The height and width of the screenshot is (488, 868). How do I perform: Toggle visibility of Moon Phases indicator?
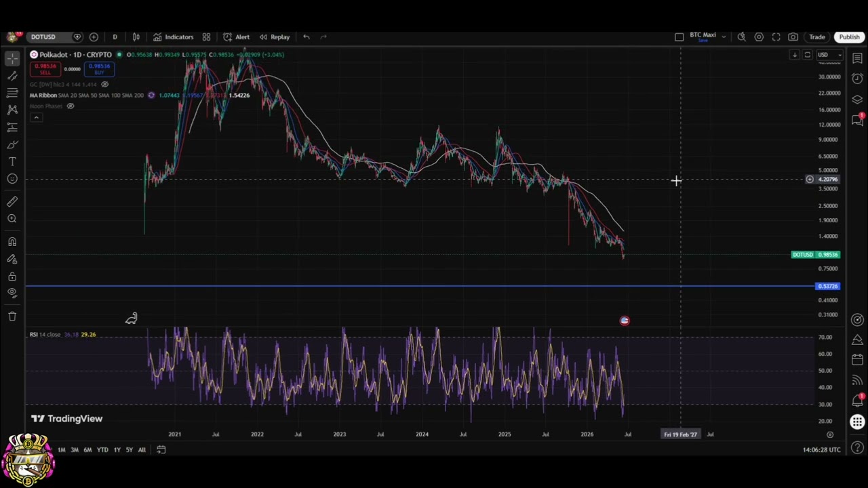[70, 106]
